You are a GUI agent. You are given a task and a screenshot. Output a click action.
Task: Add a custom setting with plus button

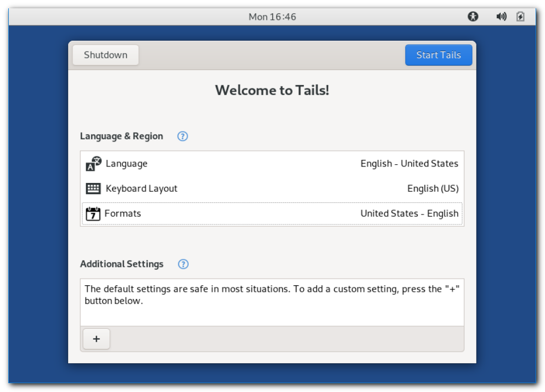(96, 339)
